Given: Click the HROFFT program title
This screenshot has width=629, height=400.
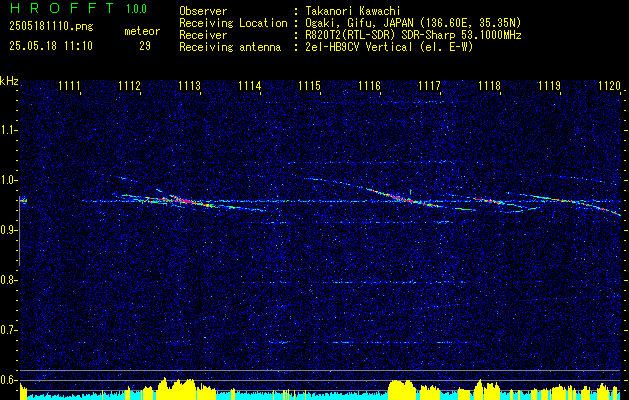Looking at the screenshot, I should tap(62, 8).
